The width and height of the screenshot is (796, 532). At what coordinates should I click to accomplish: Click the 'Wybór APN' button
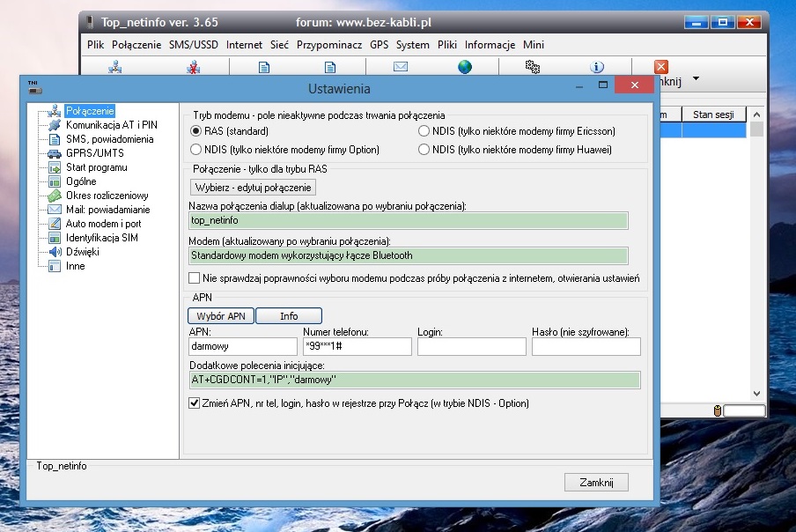click(221, 316)
